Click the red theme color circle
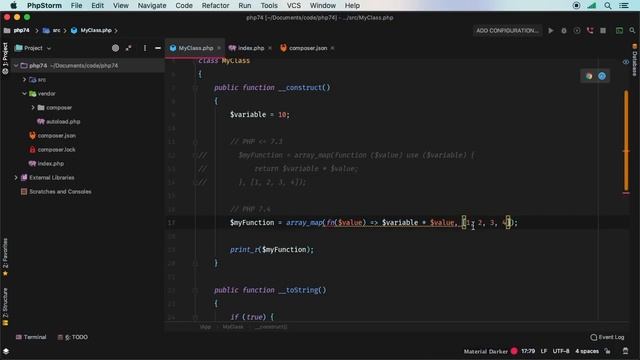 [x=514, y=351]
